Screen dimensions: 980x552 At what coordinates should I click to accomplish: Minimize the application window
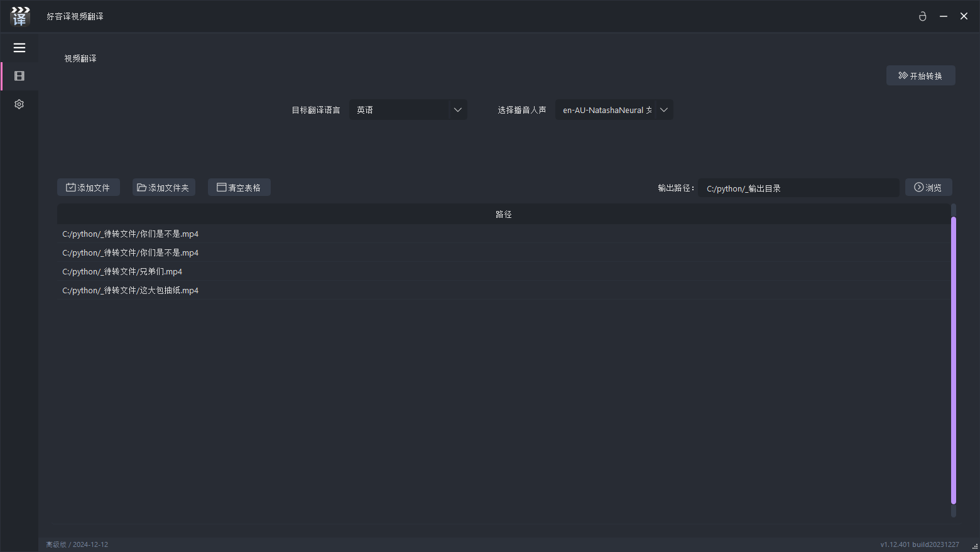pos(943,16)
